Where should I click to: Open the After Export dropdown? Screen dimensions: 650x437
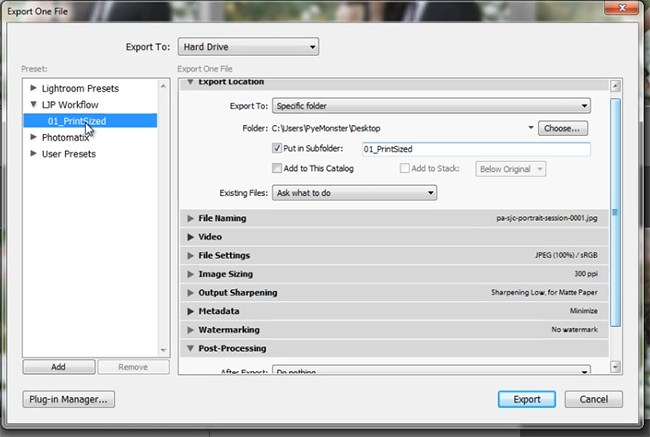[431, 370]
